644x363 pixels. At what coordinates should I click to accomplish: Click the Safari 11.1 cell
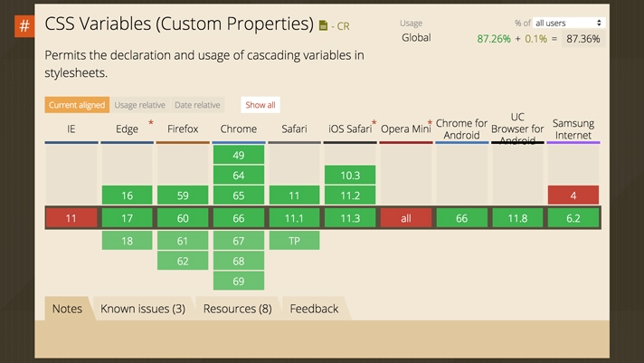(294, 218)
